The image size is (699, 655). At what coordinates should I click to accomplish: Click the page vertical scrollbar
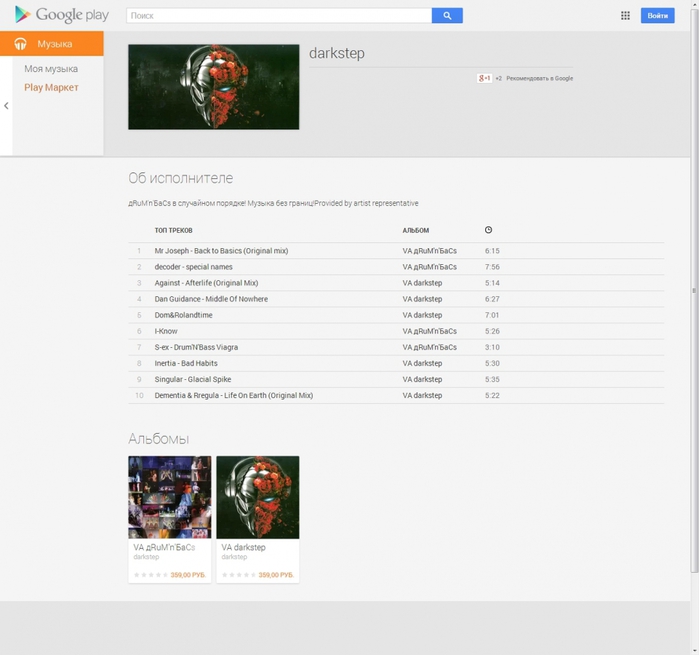[694, 290]
